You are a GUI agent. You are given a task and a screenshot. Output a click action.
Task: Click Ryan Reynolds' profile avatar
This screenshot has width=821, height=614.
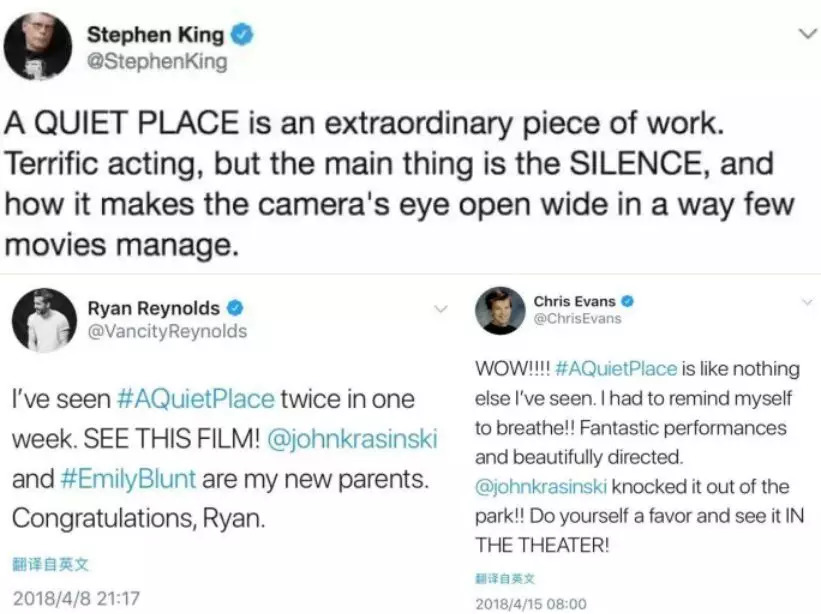click(x=44, y=320)
